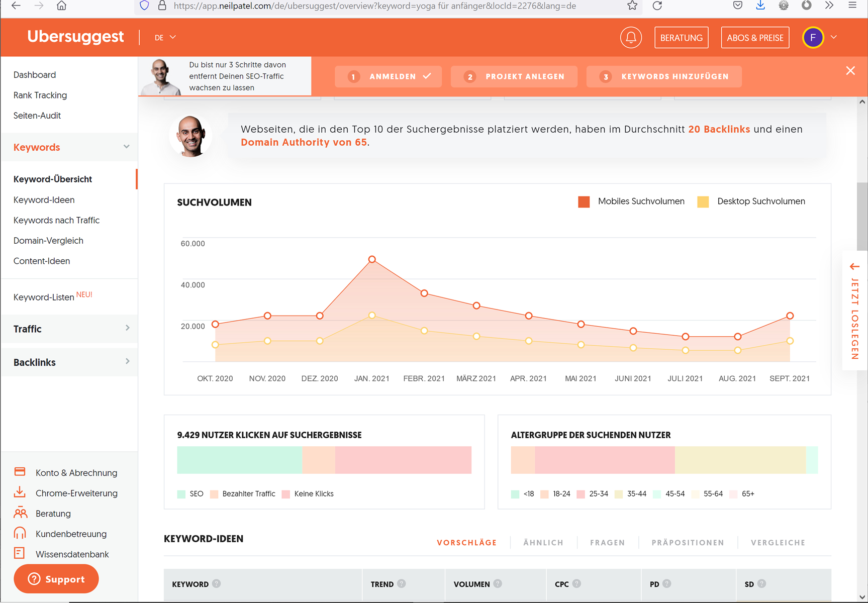Select Keywords nach Traffic
868x603 pixels.
56,220
